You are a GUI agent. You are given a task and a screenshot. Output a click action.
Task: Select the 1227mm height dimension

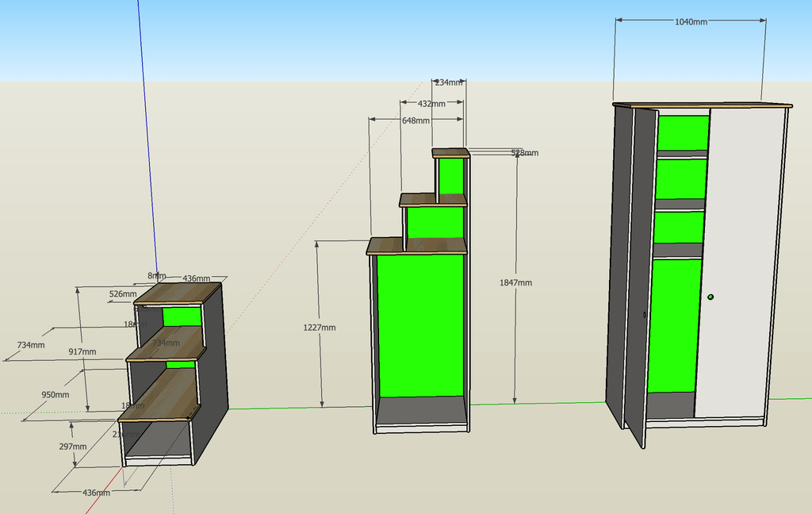tap(319, 328)
